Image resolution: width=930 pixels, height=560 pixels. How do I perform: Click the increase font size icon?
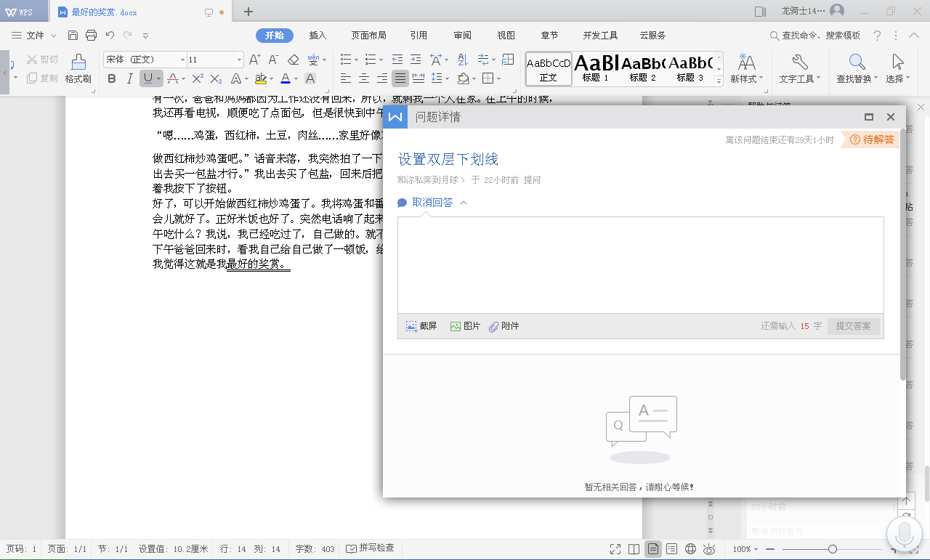point(254,60)
